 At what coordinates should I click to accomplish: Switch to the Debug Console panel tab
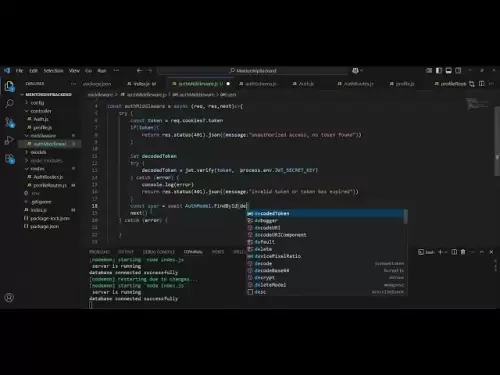coord(159,252)
